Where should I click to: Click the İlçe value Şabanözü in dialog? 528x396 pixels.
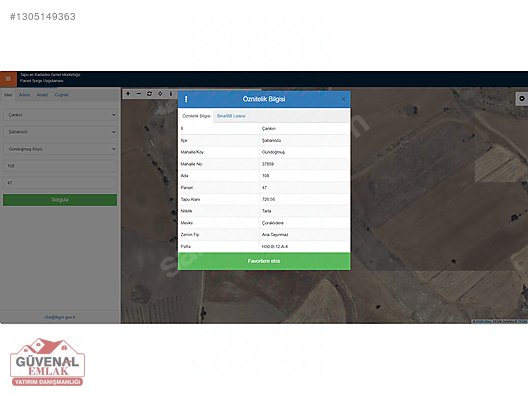pyautogui.click(x=271, y=140)
